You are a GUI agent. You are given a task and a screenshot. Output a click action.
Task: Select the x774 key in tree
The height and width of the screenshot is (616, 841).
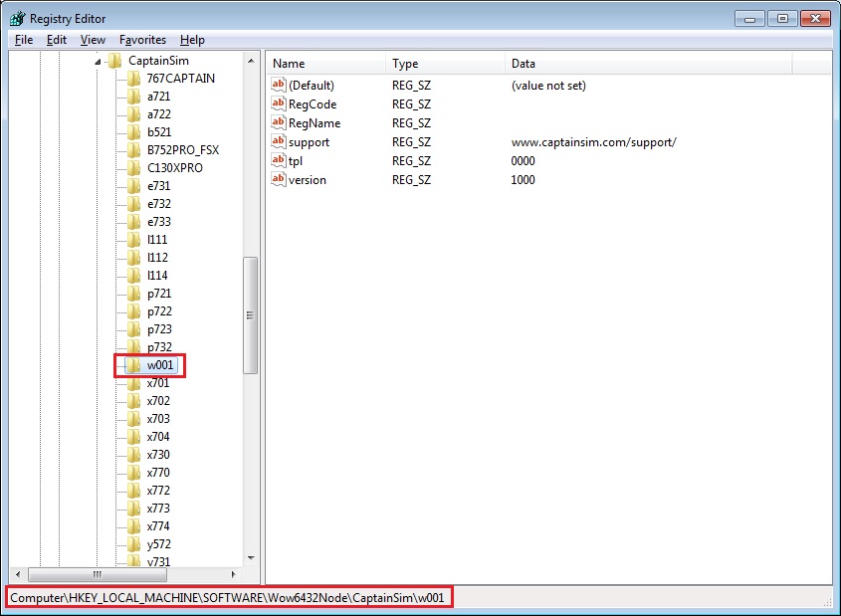click(158, 526)
